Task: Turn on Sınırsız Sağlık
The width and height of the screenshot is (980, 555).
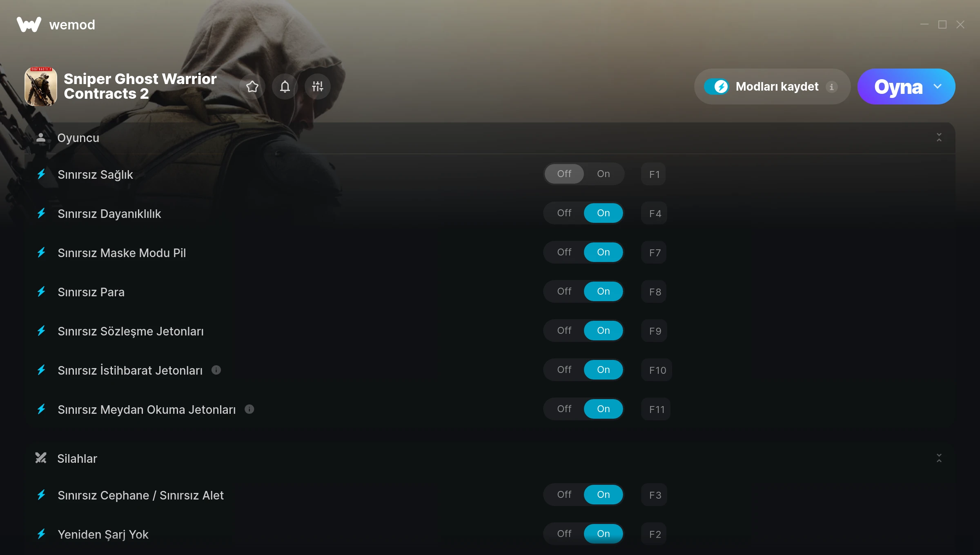Action: coord(604,174)
